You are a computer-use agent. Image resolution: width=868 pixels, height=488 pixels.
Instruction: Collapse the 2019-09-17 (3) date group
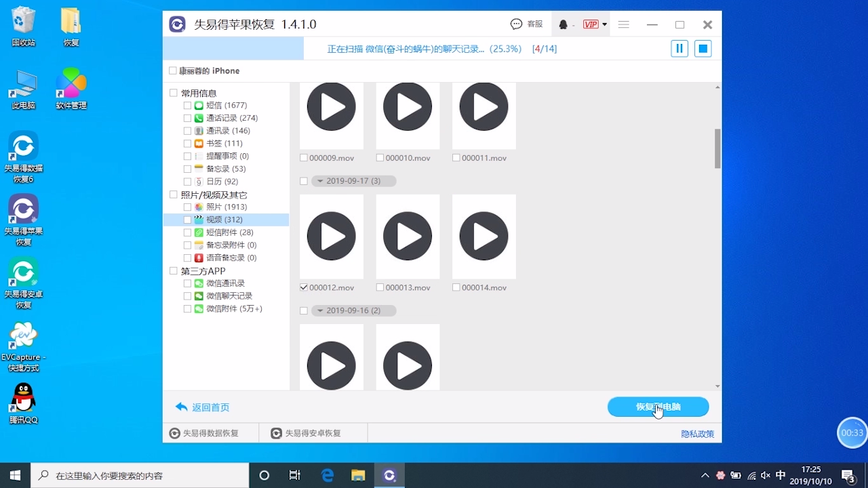[320, 181]
